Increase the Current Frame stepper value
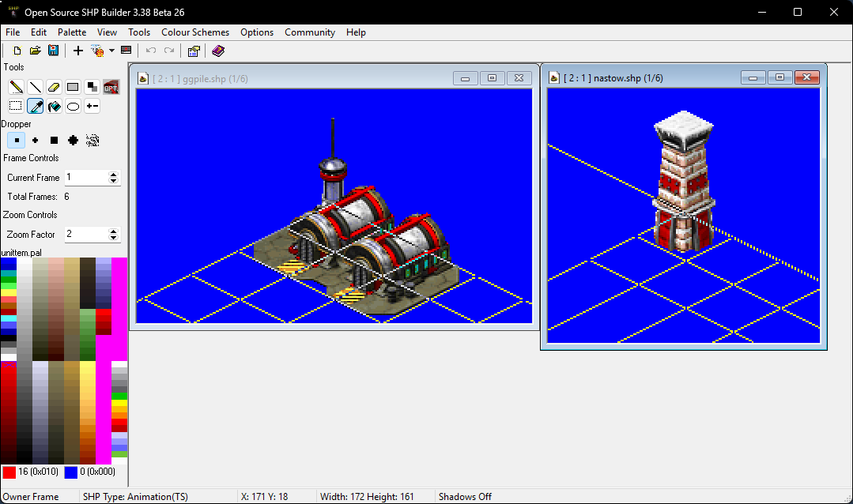This screenshot has height=504, width=853. pyautogui.click(x=114, y=175)
